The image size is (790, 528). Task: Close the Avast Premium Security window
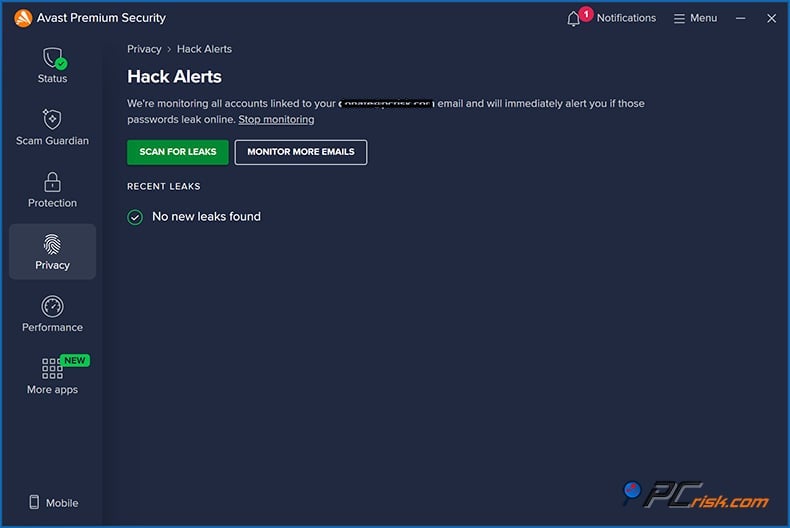coord(771,18)
